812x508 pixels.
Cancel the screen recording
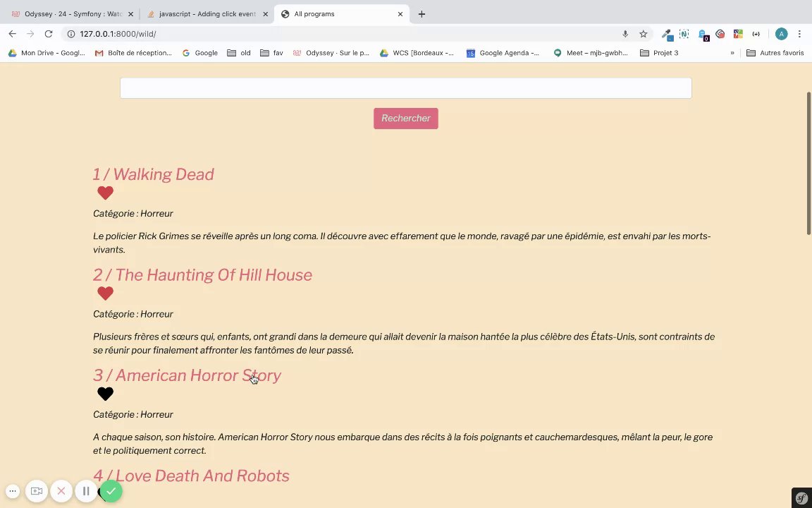click(61, 491)
